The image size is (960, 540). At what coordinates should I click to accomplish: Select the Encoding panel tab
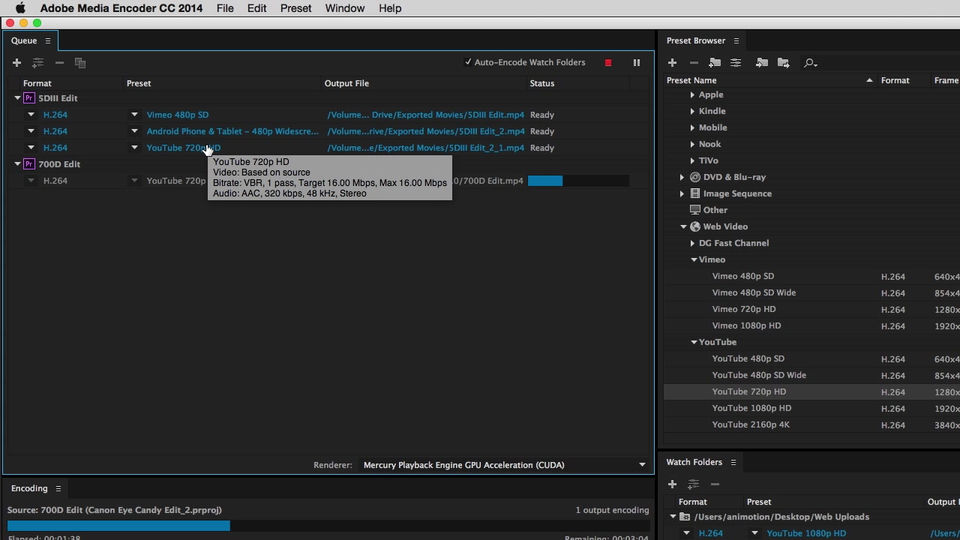click(x=29, y=489)
